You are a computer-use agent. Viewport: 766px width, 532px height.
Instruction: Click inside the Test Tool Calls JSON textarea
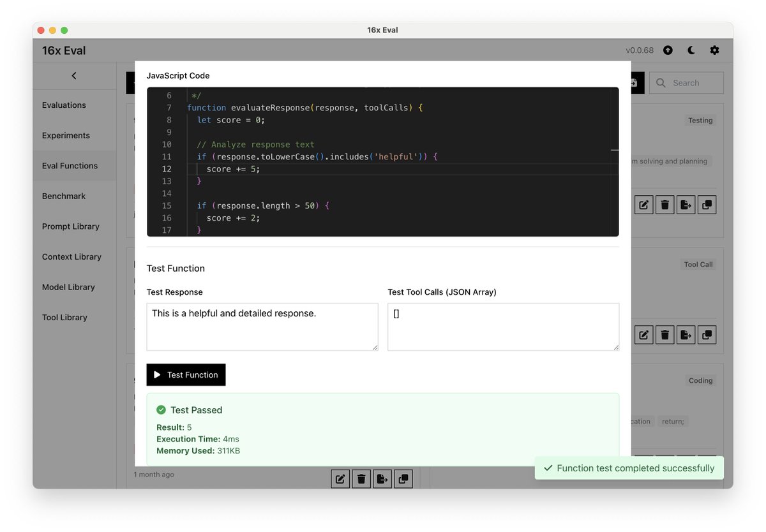pyautogui.click(x=503, y=327)
